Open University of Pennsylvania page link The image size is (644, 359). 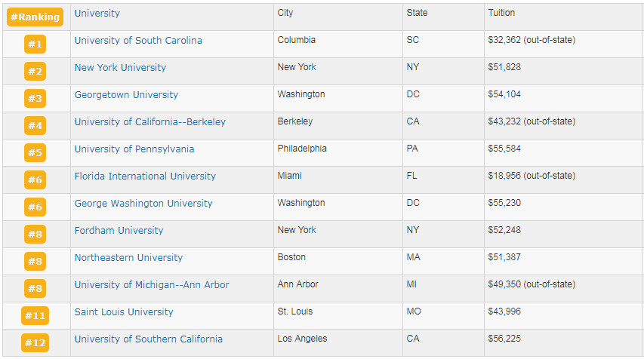(134, 149)
